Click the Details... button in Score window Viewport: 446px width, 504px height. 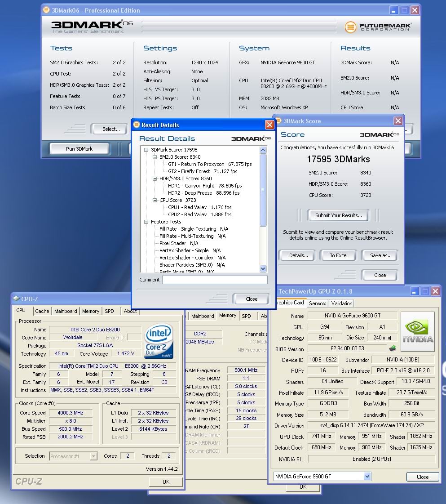298,255
